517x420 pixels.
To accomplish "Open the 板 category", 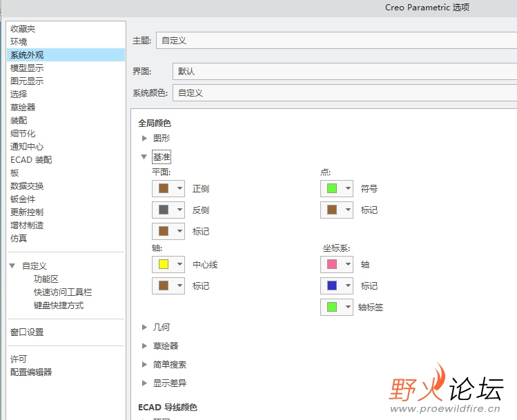I will (14, 173).
